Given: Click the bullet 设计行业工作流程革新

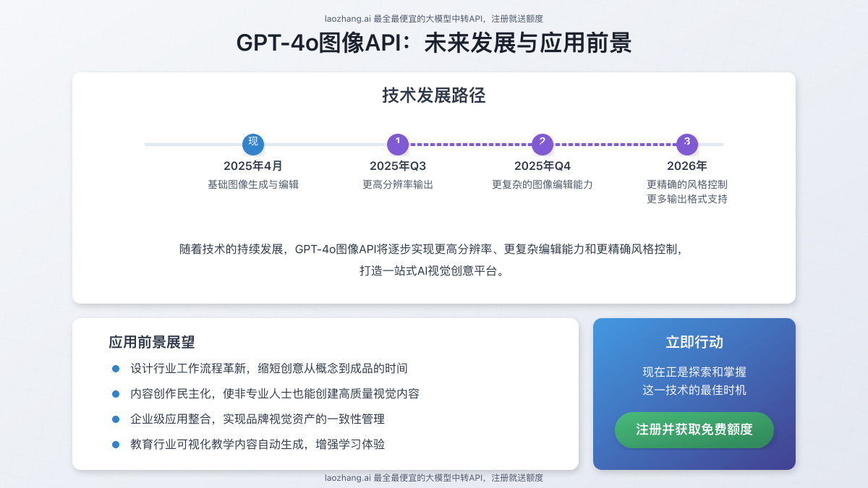Looking at the screenshot, I should tap(269, 369).
